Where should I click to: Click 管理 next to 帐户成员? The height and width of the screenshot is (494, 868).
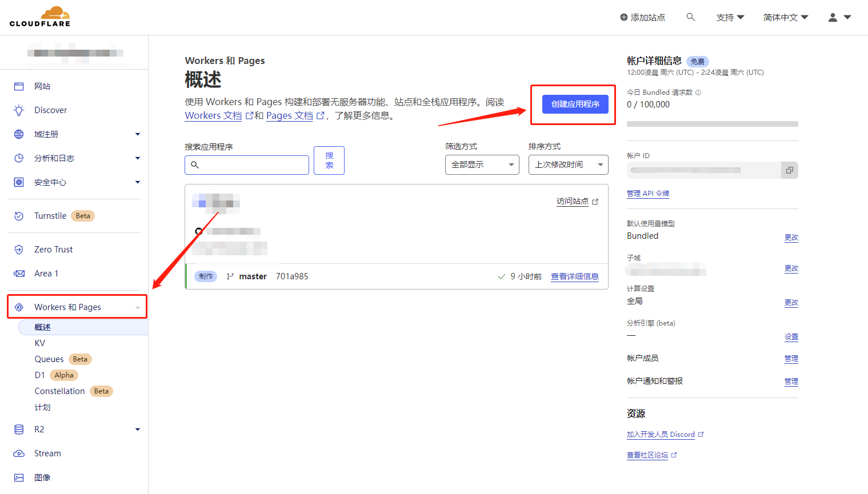[x=791, y=359]
